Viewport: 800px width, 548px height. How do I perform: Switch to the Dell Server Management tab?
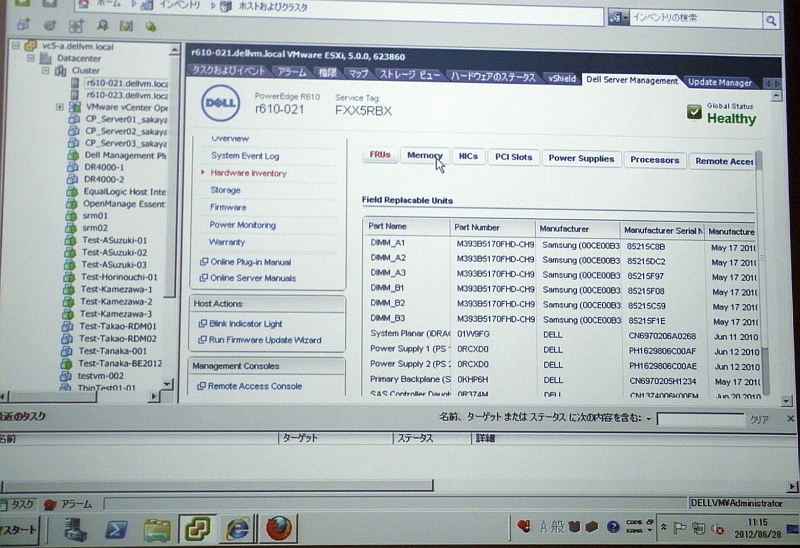[x=632, y=80]
